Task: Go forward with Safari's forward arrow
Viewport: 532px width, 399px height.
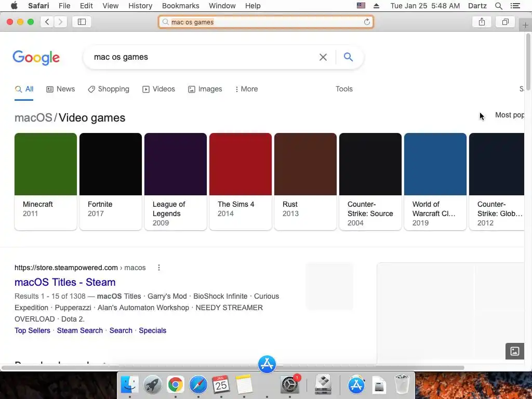Action: click(60, 22)
